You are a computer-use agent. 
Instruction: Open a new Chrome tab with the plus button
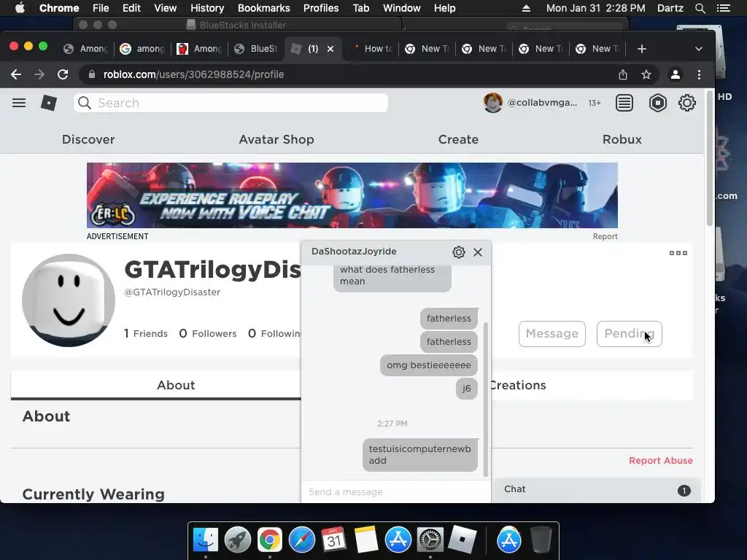(642, 49)
